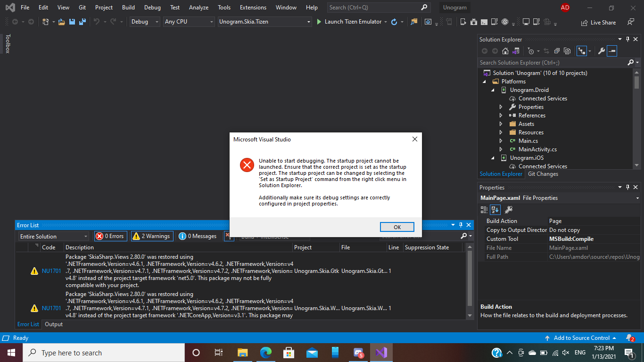Screen dimensions: 644x362
Task: Close the Microsoft Visual Studio error dialog
Action: pos(415,140)
